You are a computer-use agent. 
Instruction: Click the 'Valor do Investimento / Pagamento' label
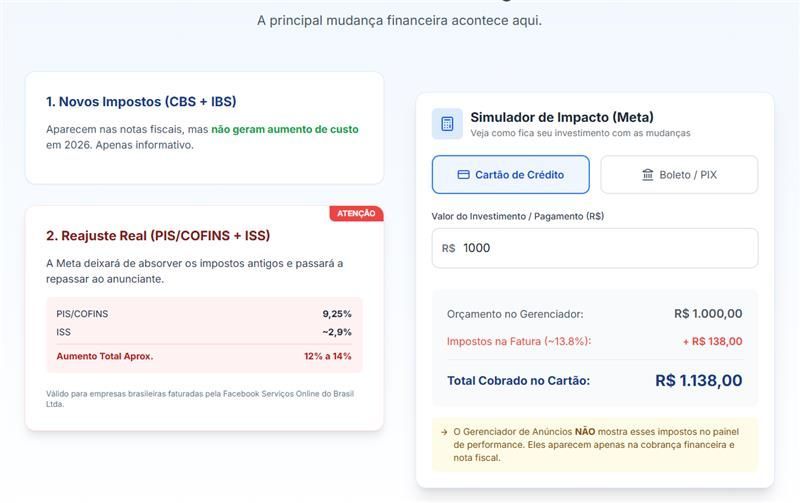518,216
